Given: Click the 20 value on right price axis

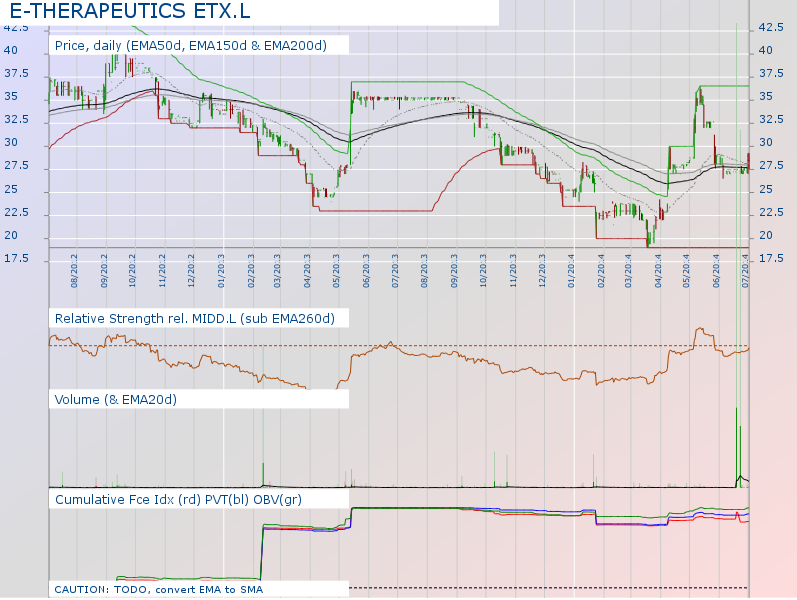Looking at the screenshot, I should [765, 235].
